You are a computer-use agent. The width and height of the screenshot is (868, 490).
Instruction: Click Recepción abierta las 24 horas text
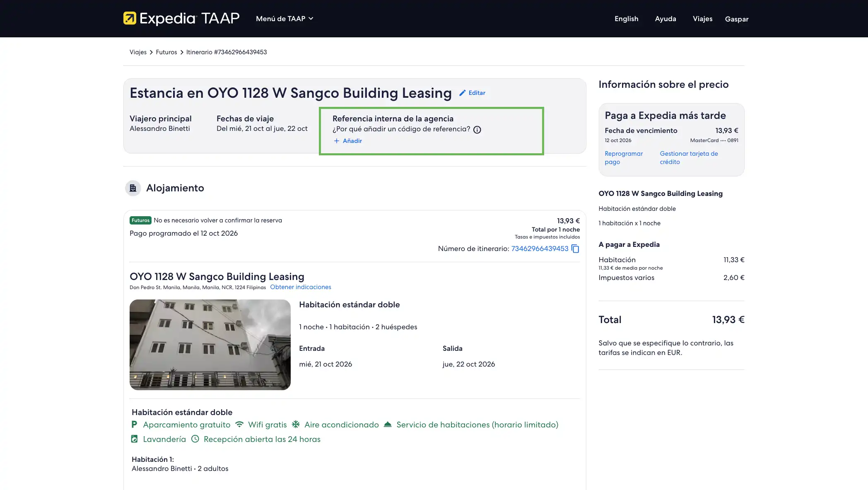point(262,439)
